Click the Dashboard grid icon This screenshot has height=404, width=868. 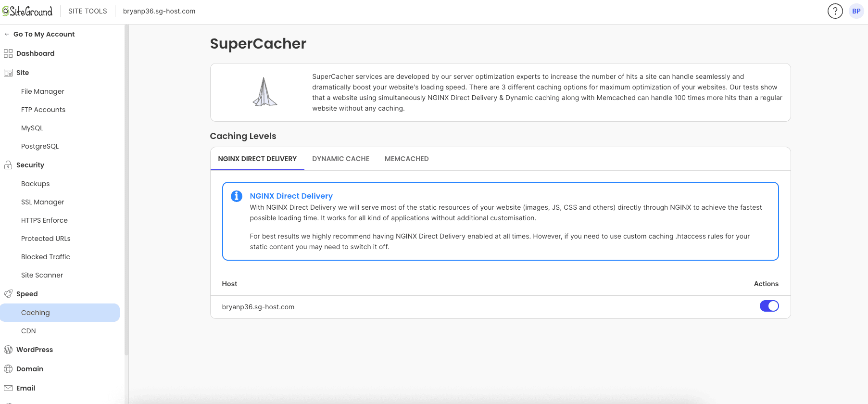(x=8, y=53)
